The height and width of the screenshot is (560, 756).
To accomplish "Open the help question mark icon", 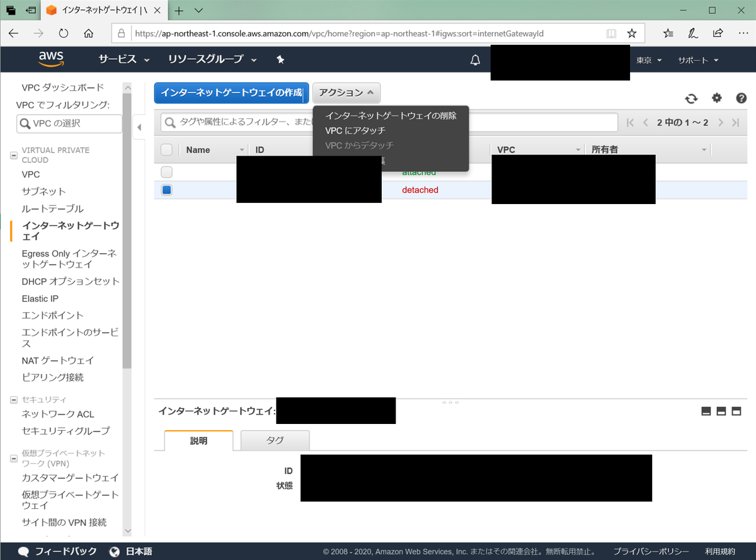I will 742,98.
